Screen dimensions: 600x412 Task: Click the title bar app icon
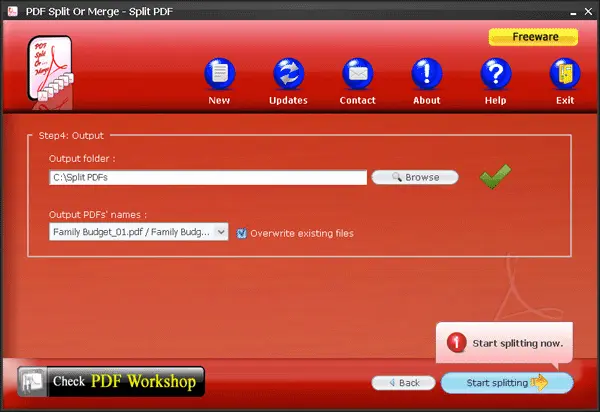13,11
